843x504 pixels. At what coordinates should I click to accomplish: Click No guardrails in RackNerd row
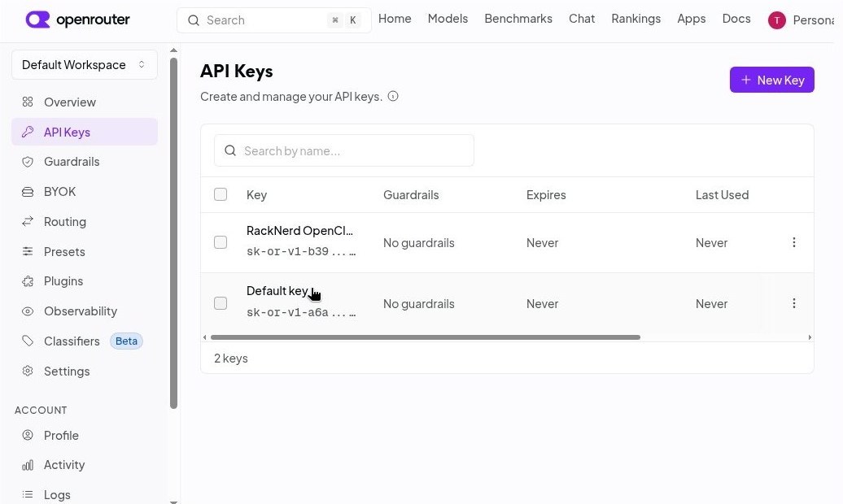pyautogui.click(x=418, y=243)
